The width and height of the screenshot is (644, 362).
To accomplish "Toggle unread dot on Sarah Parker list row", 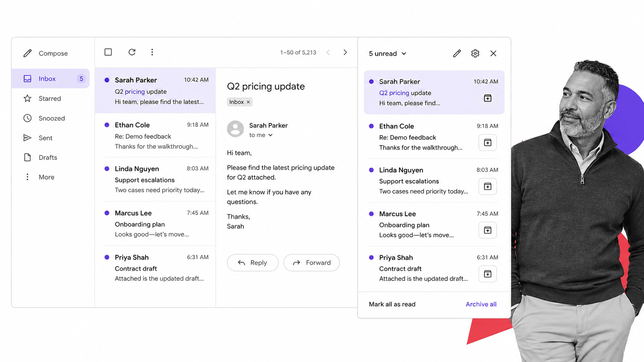I will [107, 80].
